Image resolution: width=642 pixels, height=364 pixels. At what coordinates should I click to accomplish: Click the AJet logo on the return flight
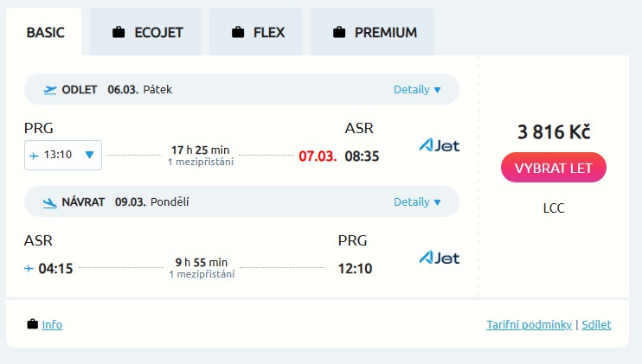(439, 258)
